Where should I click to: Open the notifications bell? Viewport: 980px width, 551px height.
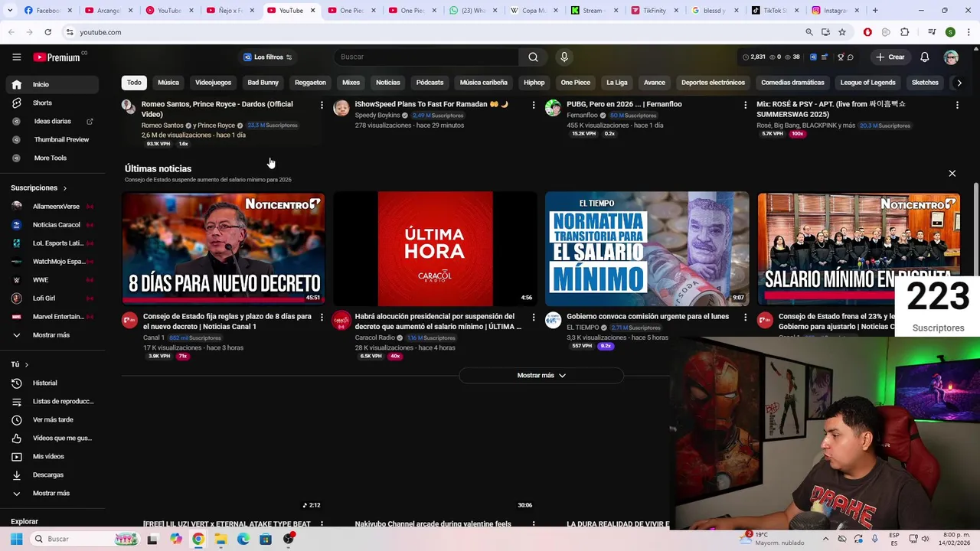click(924, 57)
